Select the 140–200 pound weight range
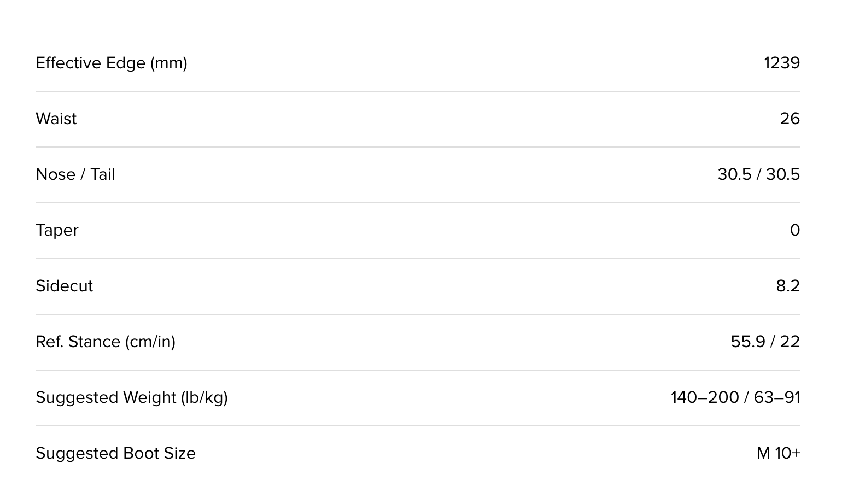This screenshot has height=504, width=842. (x=705, y=398)
